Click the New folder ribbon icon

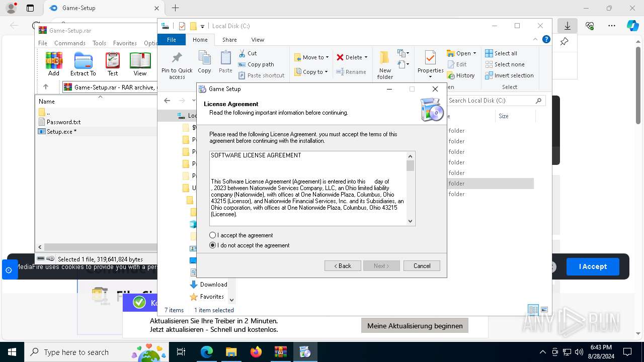tap(385, 65)
